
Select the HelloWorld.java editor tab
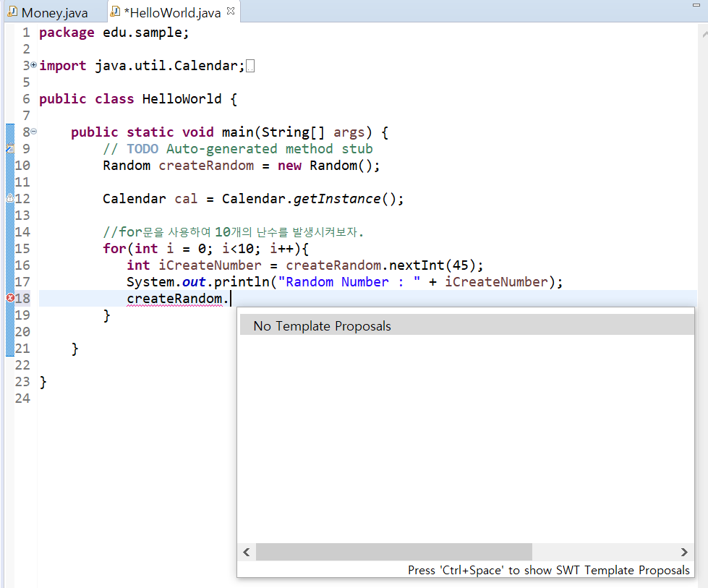[x=173, y=12]
